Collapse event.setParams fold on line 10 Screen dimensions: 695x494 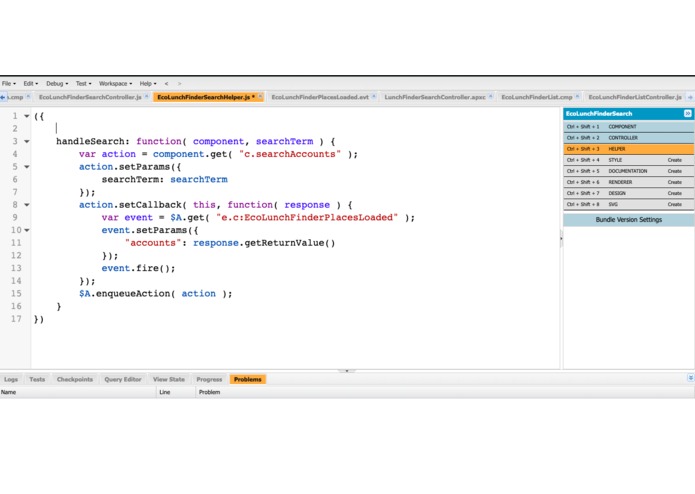pyautogui.click(x=27, y=230)
